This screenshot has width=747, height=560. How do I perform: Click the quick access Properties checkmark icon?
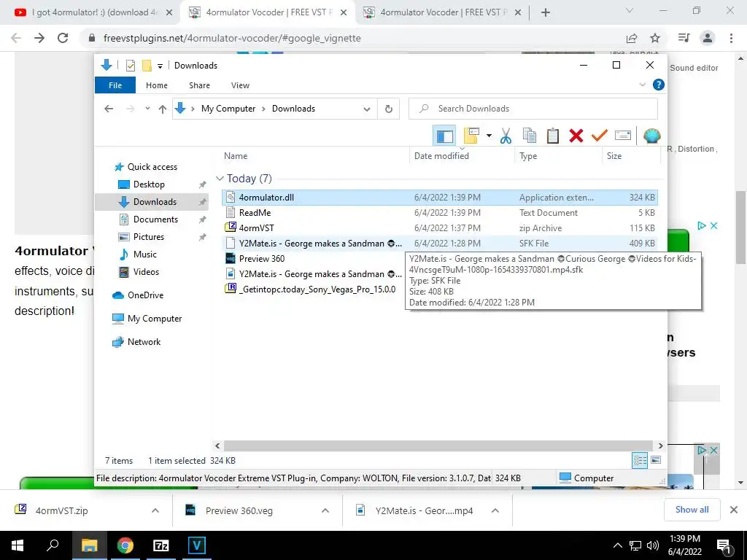pos(131,65)
